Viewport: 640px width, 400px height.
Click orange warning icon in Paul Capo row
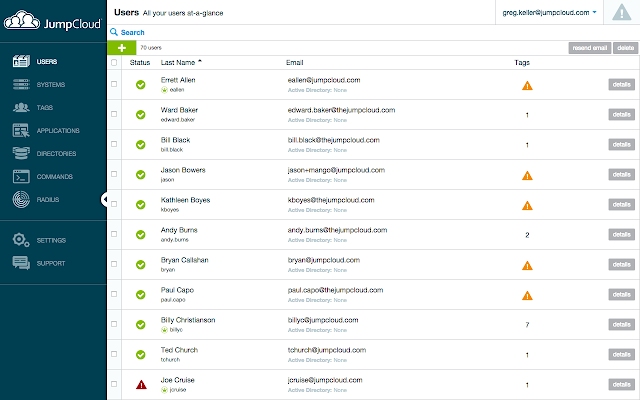pyautogui.click(x=527, y=296)
